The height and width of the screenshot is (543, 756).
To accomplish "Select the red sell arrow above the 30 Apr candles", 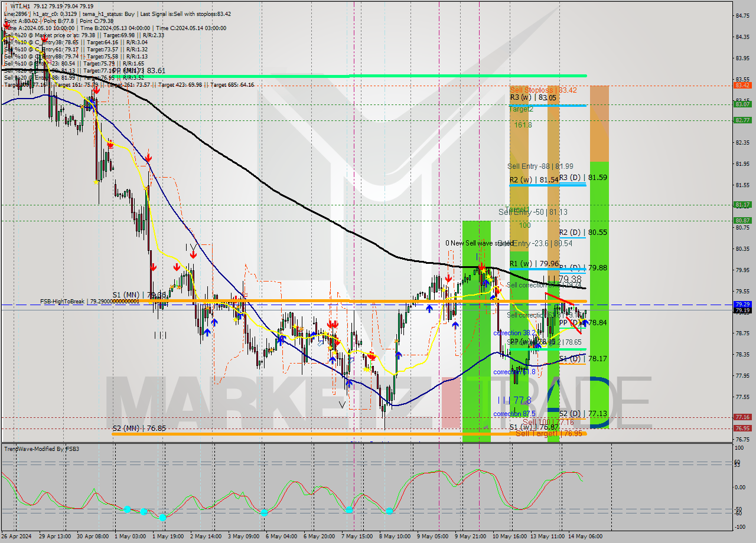I will point(97,91).
